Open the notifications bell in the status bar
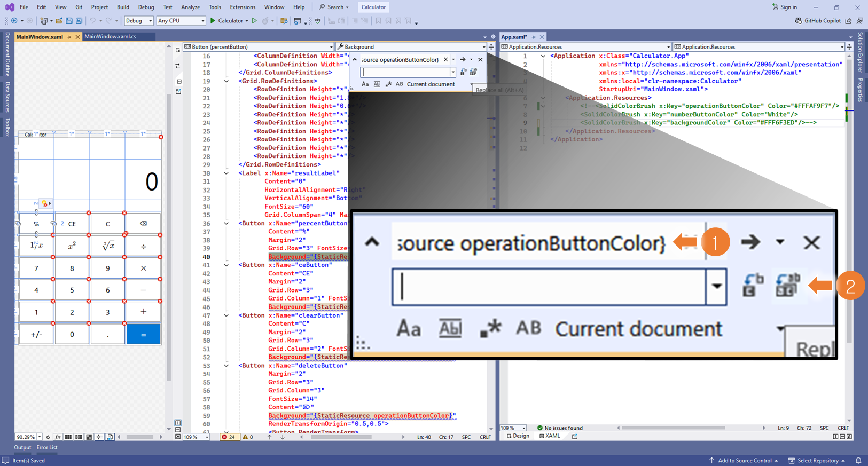This screenshot has height=466, width=868. tap(858, 460)
